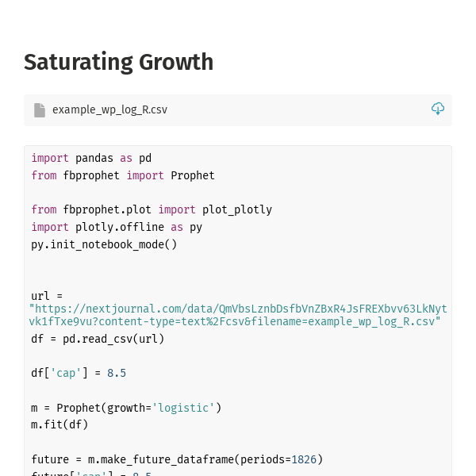
Task: Click the 'logistic' string in the Prophet call
Action: (x=183, y=408)
